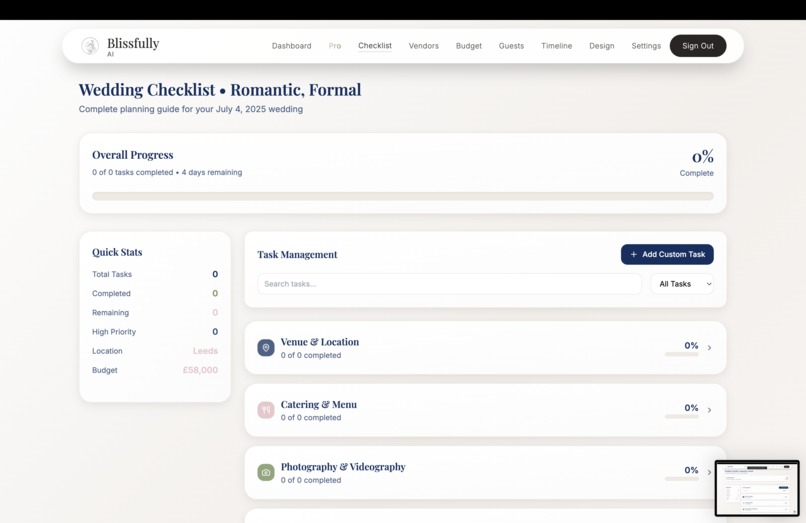Open the Design nav item
Image resolution: width=806 pixels, height=523 pixels.
point(602,46)
